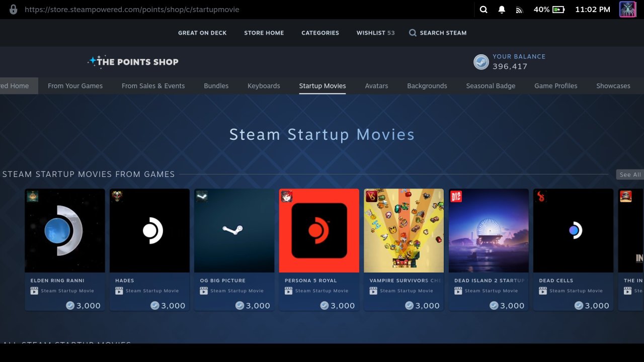Open the search magnifier icon in the top bar
644x362 pixels.
[x=484, y=9]
